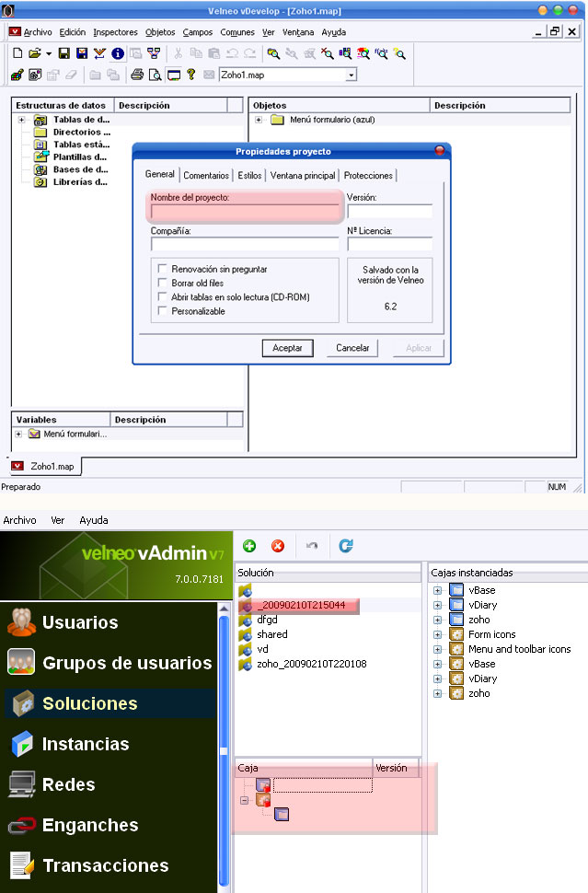
Task: Select Directorios ... in Estructuras de datos
Action: [x=81, y=133]
